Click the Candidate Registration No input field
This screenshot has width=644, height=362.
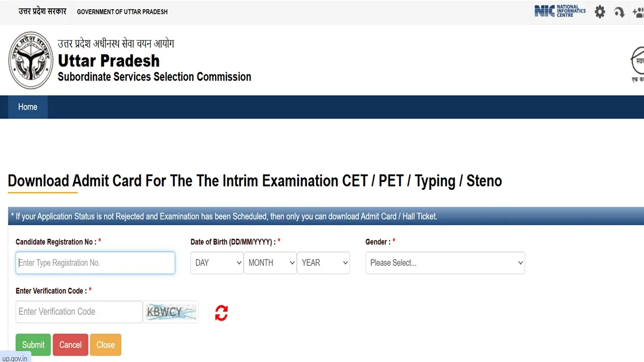tap(95, 263)
